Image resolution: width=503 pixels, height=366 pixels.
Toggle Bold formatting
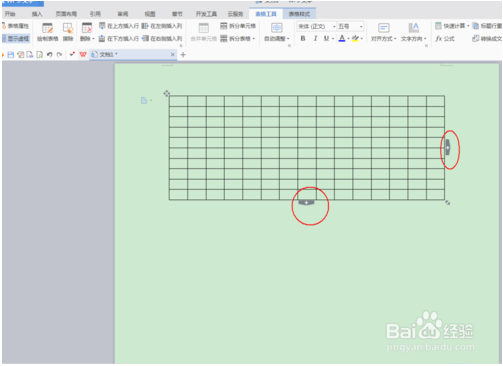303,39
